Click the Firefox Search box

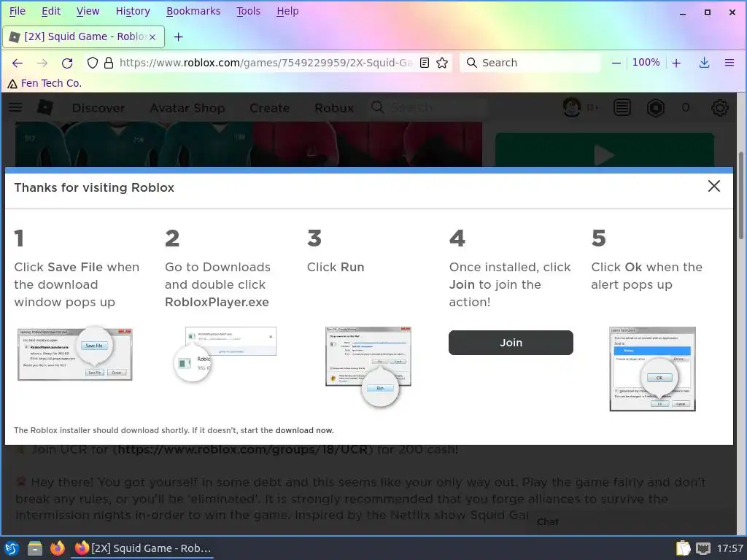(530, 63)
